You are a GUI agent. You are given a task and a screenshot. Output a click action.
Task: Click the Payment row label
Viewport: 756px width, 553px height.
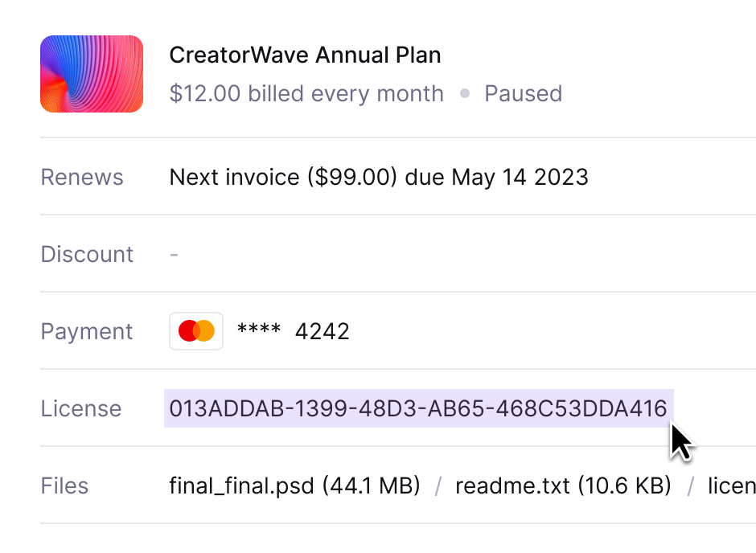(x=87, y=331)
